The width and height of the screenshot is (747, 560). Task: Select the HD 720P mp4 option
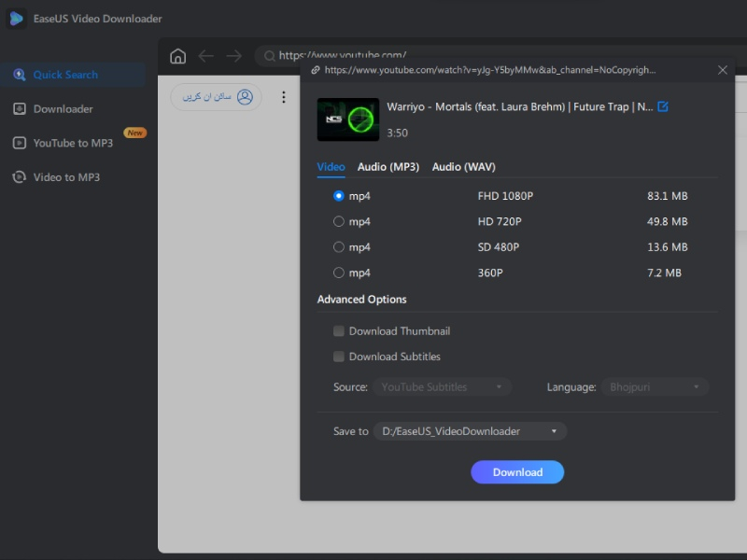point(339,221)
